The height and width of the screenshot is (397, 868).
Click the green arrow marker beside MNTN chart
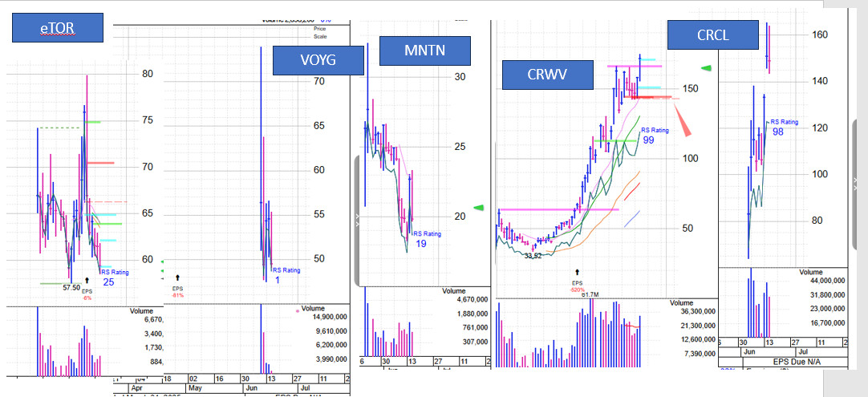479,208
